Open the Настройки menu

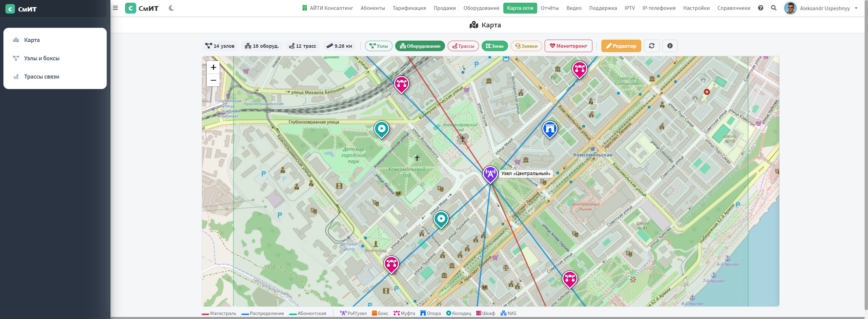[696, 8]
